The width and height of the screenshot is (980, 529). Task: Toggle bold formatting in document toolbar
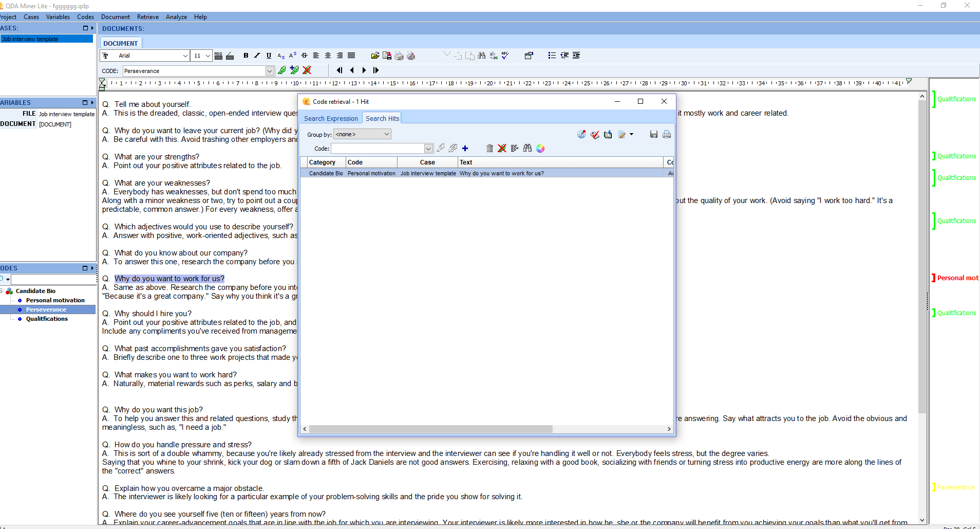pyautogui.click(x=246, y=56)
